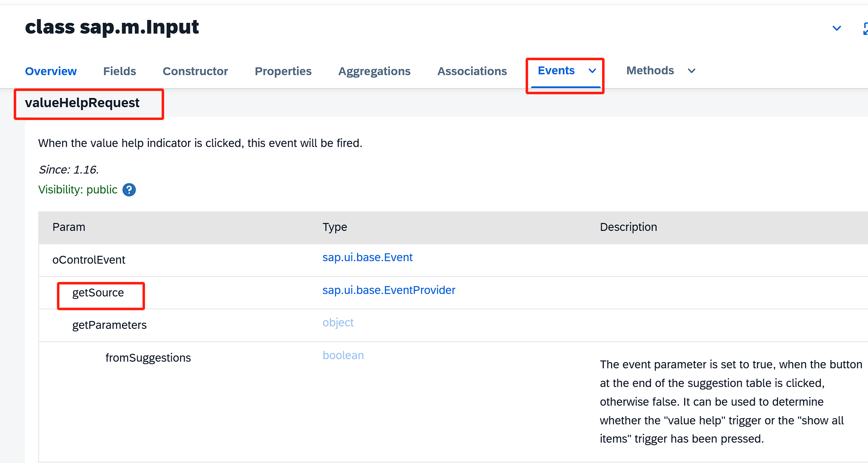This screenshot has width=868, height=463.
Task: Open the sap.ui.base.Event type link
Action: [x=367, y=257]
